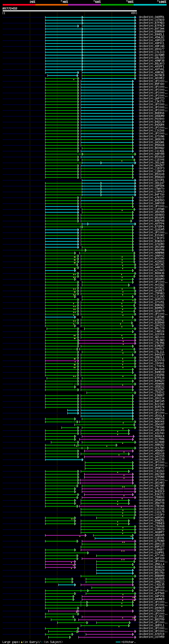Select hit label UniRef100_A9TFP4
The width and height of the screenshot is (169, 644).
pyautogui.click(x=152, y=224)
